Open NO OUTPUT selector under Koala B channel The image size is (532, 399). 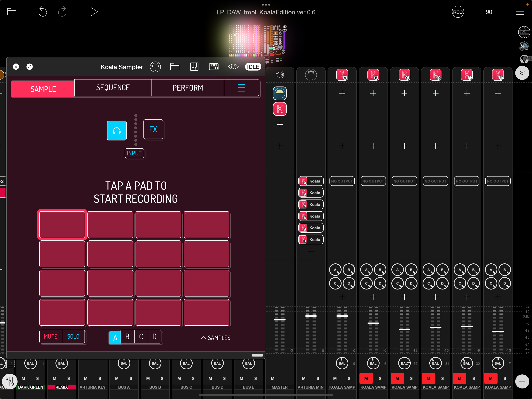coord(373,181)
